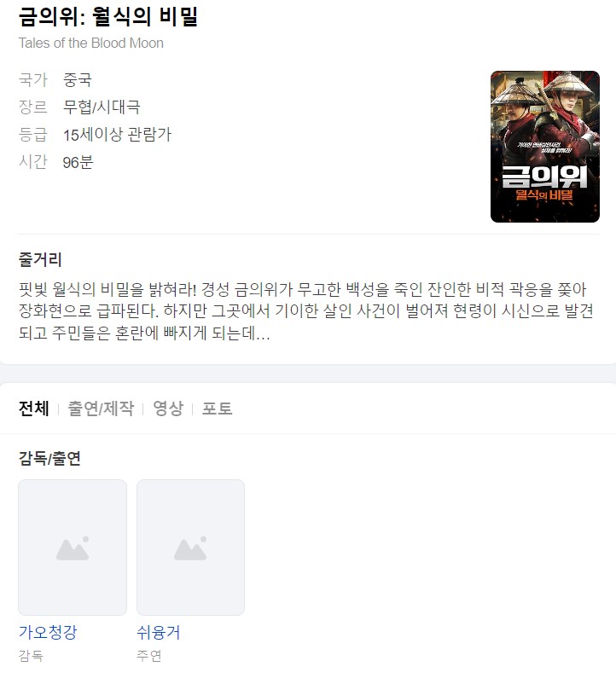Click the 감독 role label under 가오청강
This screenshot has width=616, height=684.
(31, 656)
